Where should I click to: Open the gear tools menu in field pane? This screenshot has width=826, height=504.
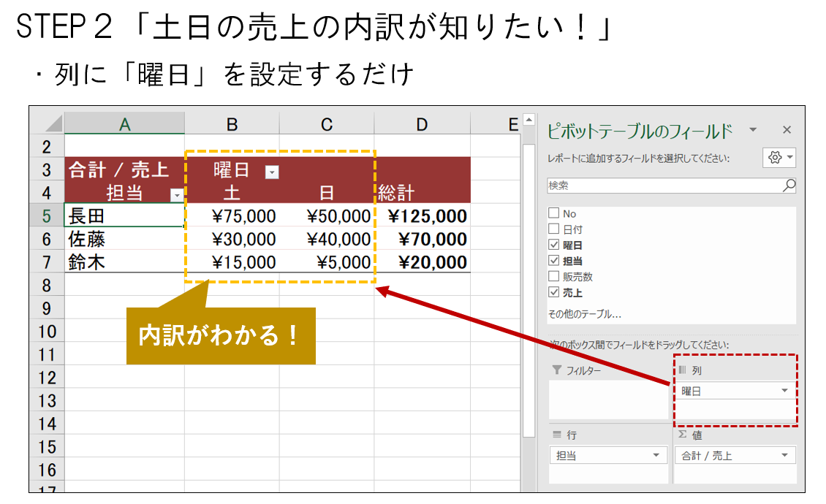coord(780,158)
